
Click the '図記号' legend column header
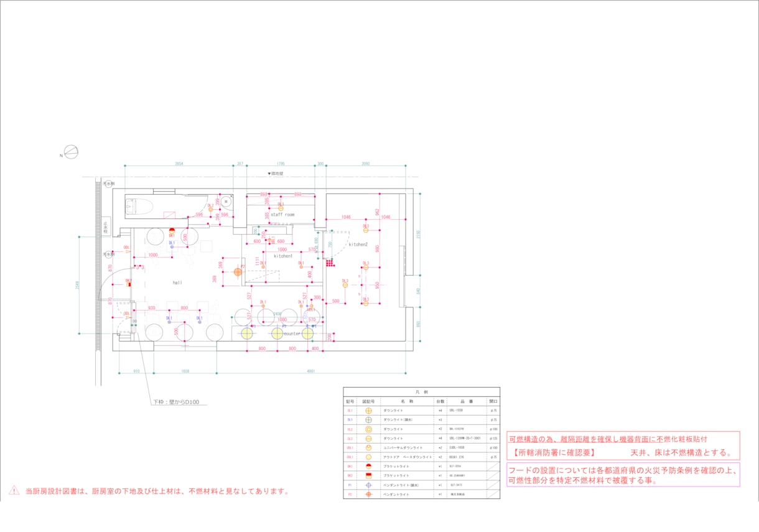[368, 402]
